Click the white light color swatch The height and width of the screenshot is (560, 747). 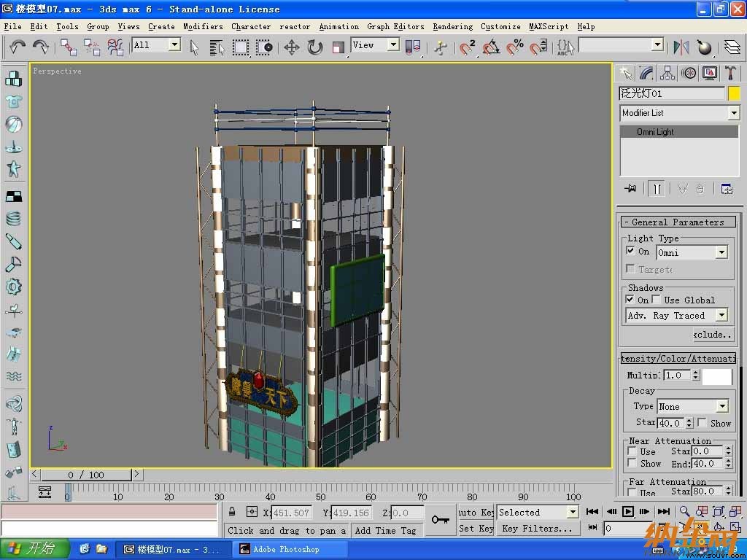[x=717, y=376]
